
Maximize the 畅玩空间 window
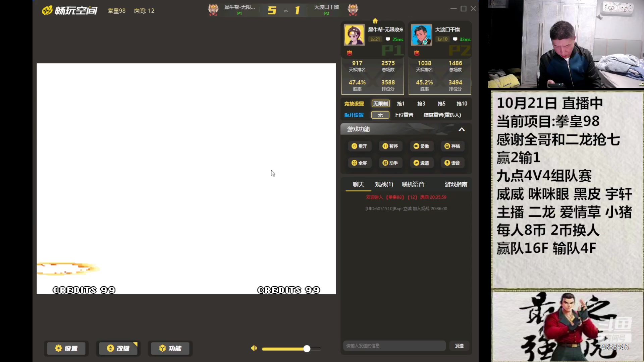click(x=464, y=9)
